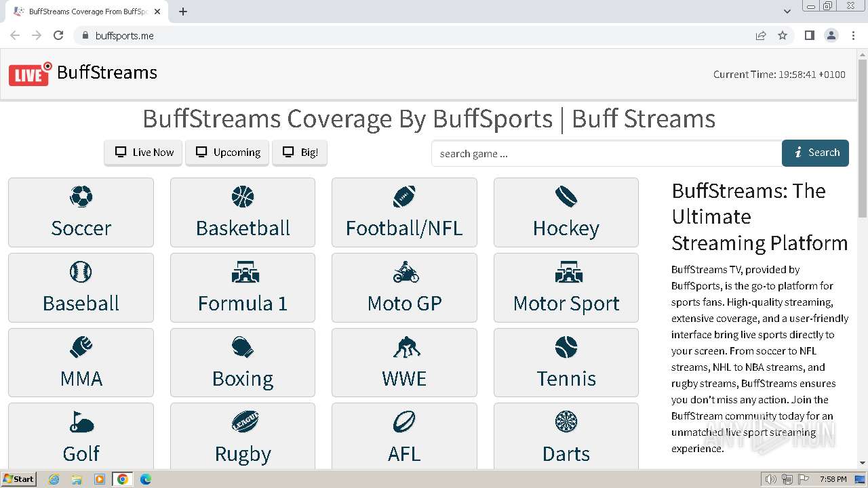Screen dimensions: 868x488
Task: Show Big! games
Action: [x=300, y=152]
